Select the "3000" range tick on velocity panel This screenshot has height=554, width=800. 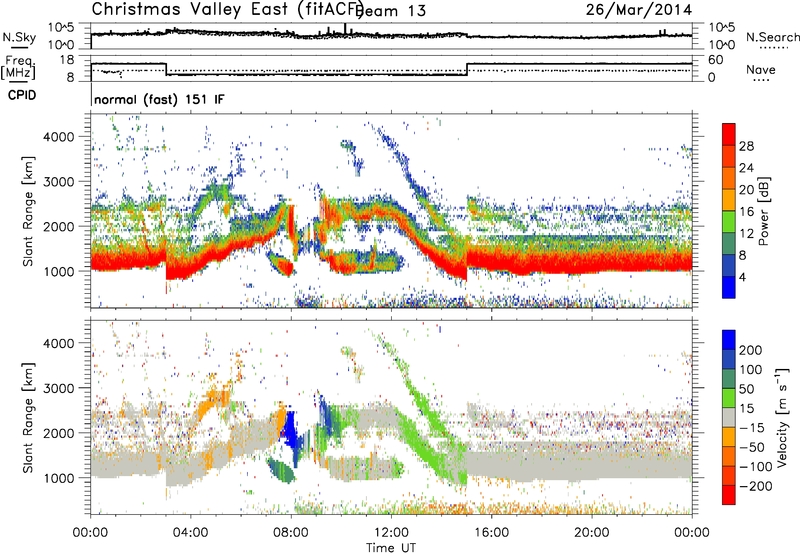click(x=58, y=388)
